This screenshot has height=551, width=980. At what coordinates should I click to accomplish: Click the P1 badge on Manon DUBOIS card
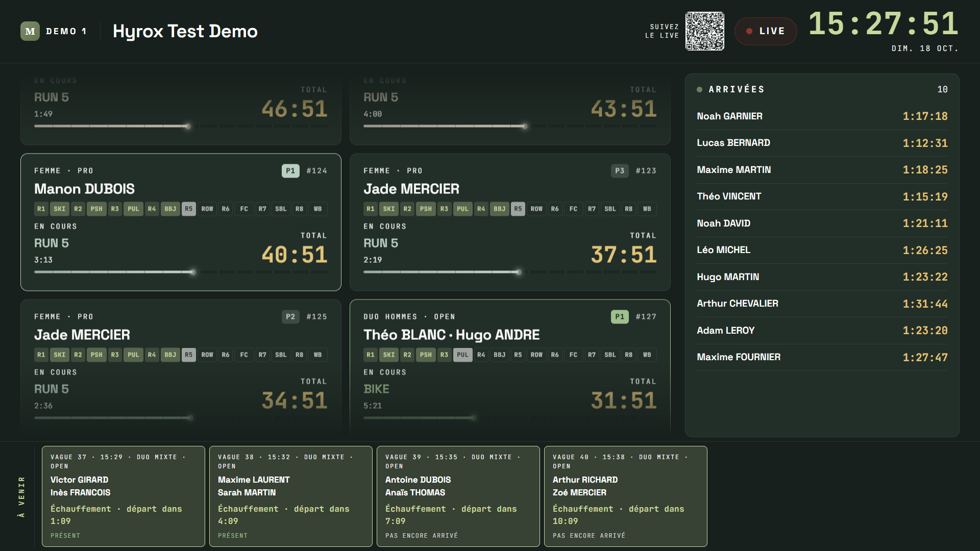[290, 171]
